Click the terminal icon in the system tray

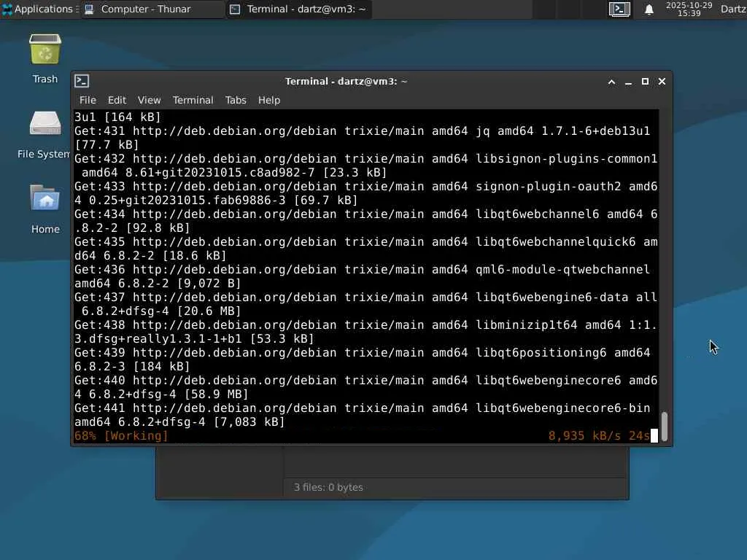pos(619,9)
